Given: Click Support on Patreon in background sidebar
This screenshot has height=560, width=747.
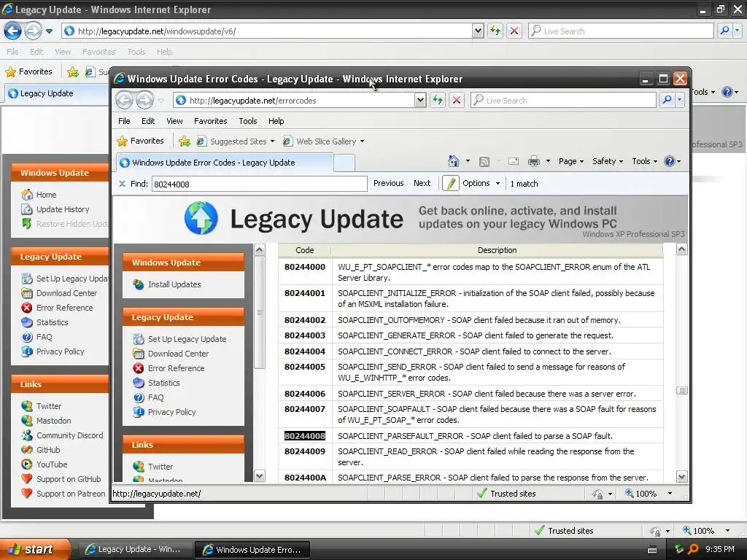Looking at the screenshot, I should pos(71,494).
